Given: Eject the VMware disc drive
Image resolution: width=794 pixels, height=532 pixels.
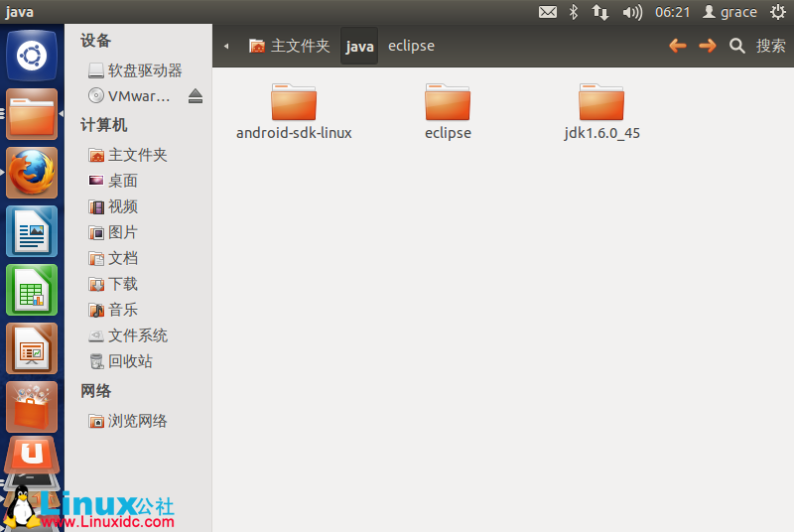Looking at the screenshot, I should pyautogui.click(x=196, y=96).
